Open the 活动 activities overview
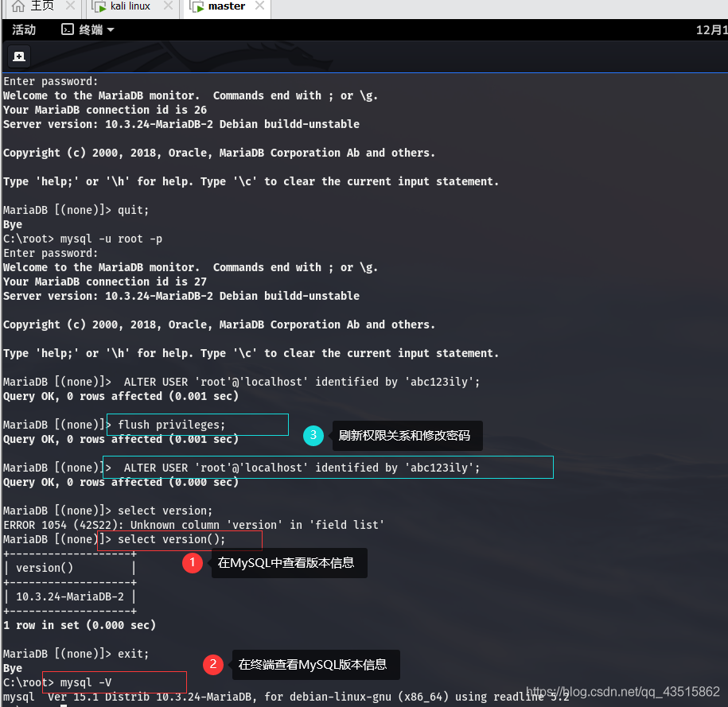The image size is (728, 707). 24,30
